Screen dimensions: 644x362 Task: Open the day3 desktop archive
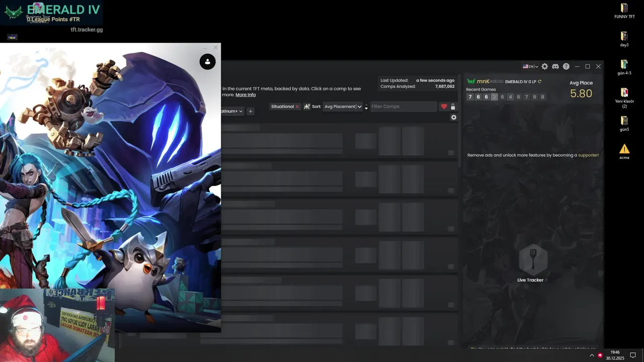pos(624,39)
